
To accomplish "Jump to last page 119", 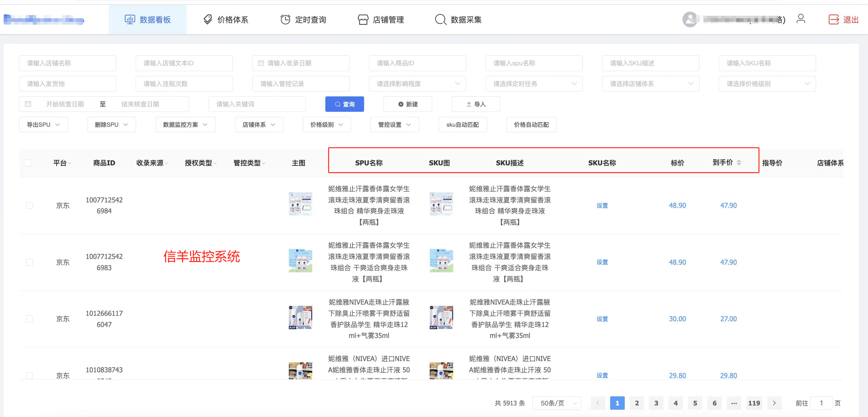I will [754, 403].
